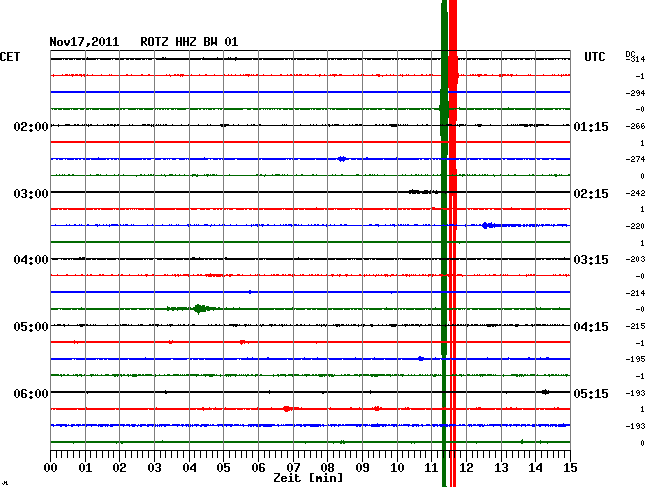This screenshot has height=494, width=650.
Task: Click the 01:15 UTC time label
Action: (x=591, y=126)
